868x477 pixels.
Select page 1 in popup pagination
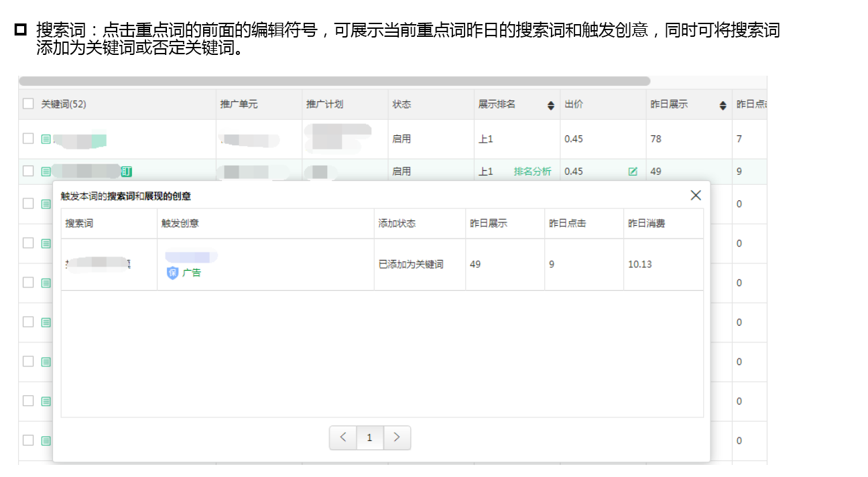click(369, 437)
